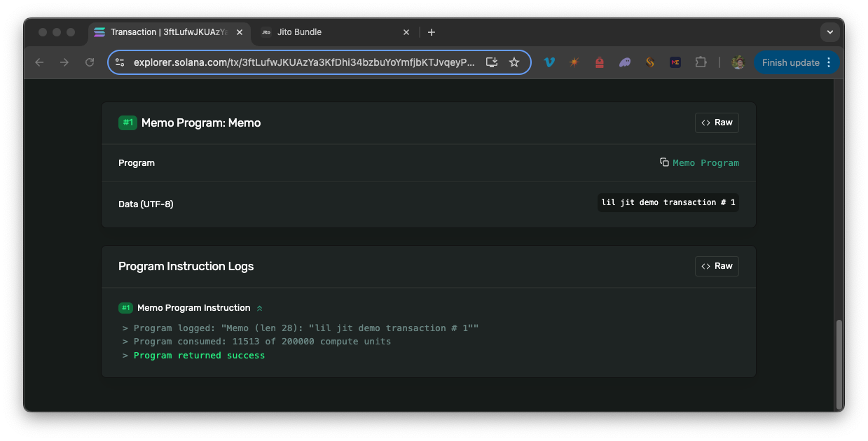Viewport: 868px width, 441px height.
Task: Open the purple ghost Phantom extension
Action: tap(625, 62)
